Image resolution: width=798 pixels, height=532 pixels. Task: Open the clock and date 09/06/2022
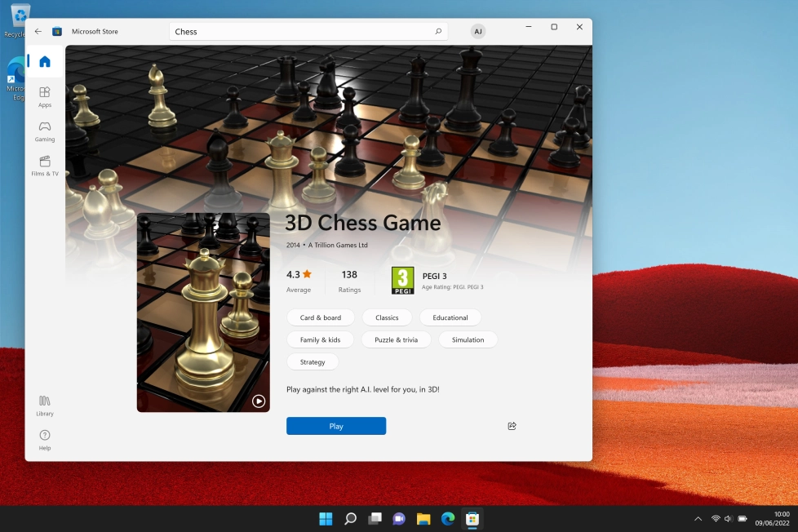pos(772,519)
